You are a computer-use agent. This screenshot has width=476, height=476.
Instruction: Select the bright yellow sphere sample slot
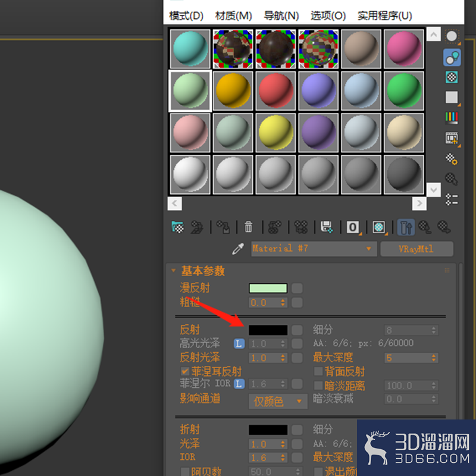pyautogui.click(x=275, y=132)
